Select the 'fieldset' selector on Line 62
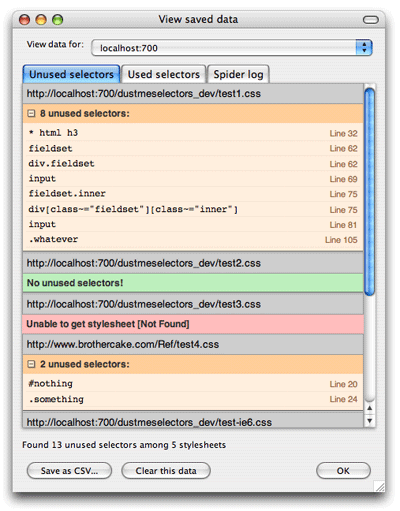 click(x=193, y=148)
